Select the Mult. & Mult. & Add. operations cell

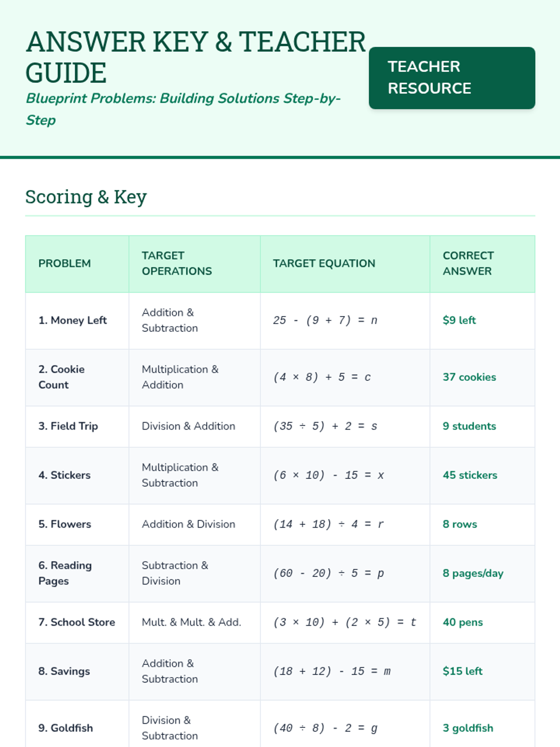pos(191,622)
